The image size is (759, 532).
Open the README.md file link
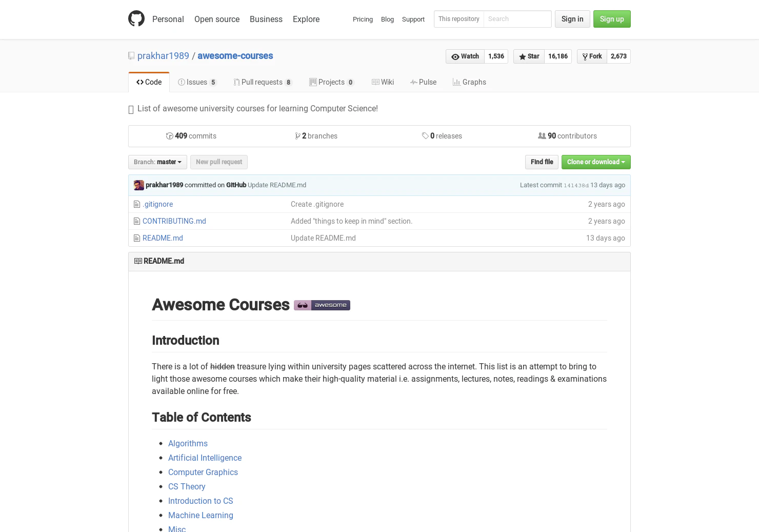coord(163,238)
